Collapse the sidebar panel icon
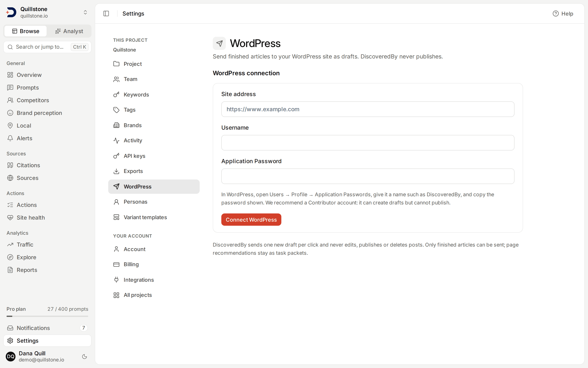Viewport: 588px width, 368px height. (x=106, y=14)
